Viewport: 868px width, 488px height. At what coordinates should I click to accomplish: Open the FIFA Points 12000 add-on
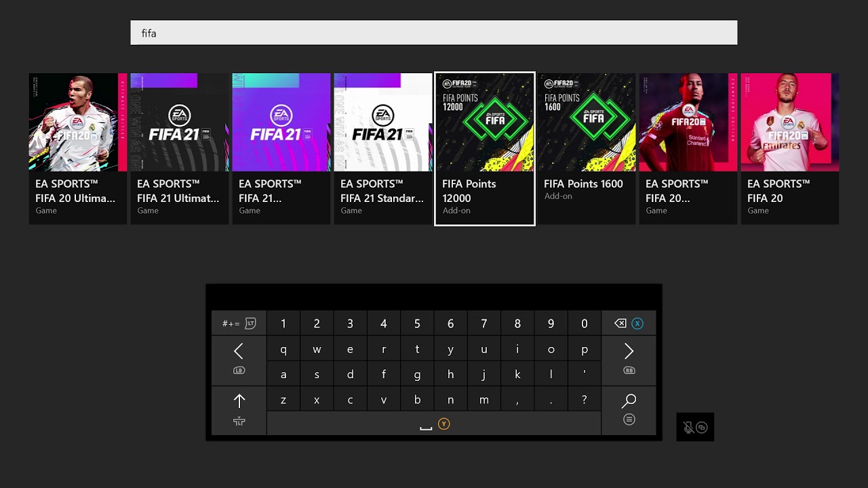click(485, 148)
